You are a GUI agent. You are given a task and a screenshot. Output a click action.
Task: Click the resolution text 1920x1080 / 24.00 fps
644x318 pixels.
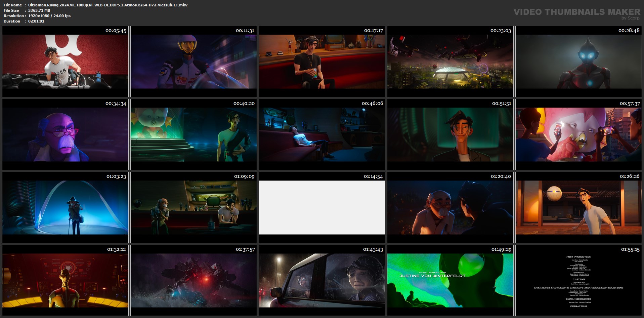[49, 16]
